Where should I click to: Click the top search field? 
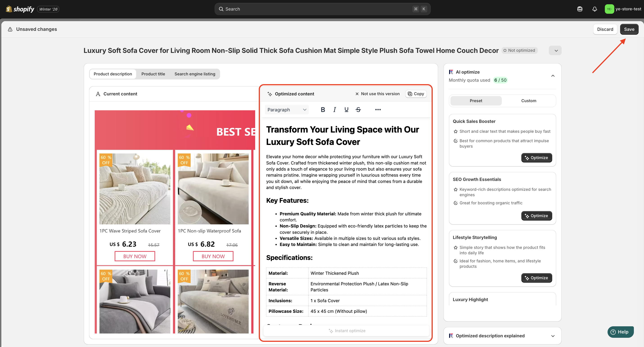click(x=322, y=9)
